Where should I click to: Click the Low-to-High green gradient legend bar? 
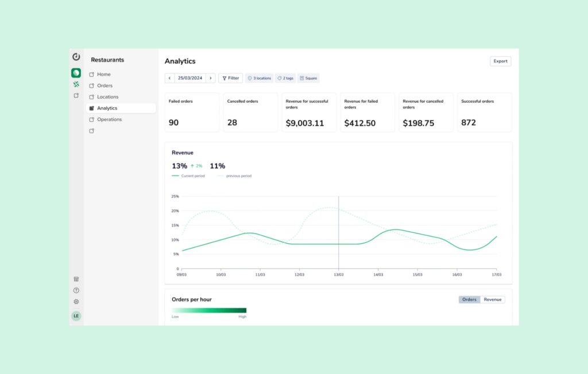209,310
